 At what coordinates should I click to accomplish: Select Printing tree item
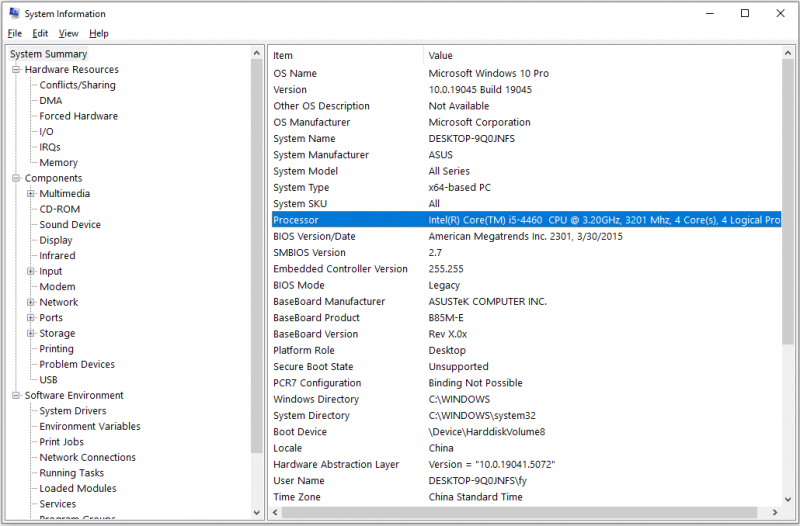click(57, 348)
